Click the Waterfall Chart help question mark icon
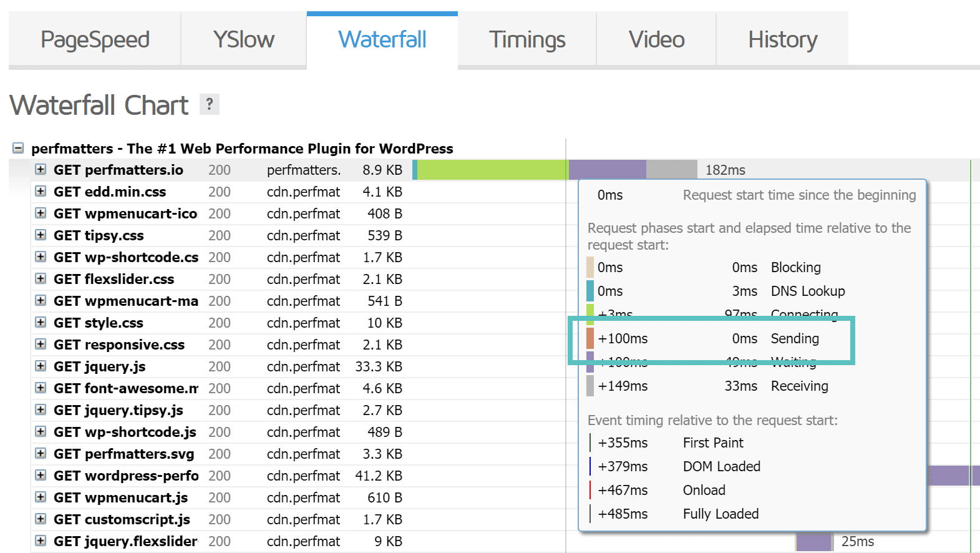Viewport: 980px width, 553px height. (210, 104)
